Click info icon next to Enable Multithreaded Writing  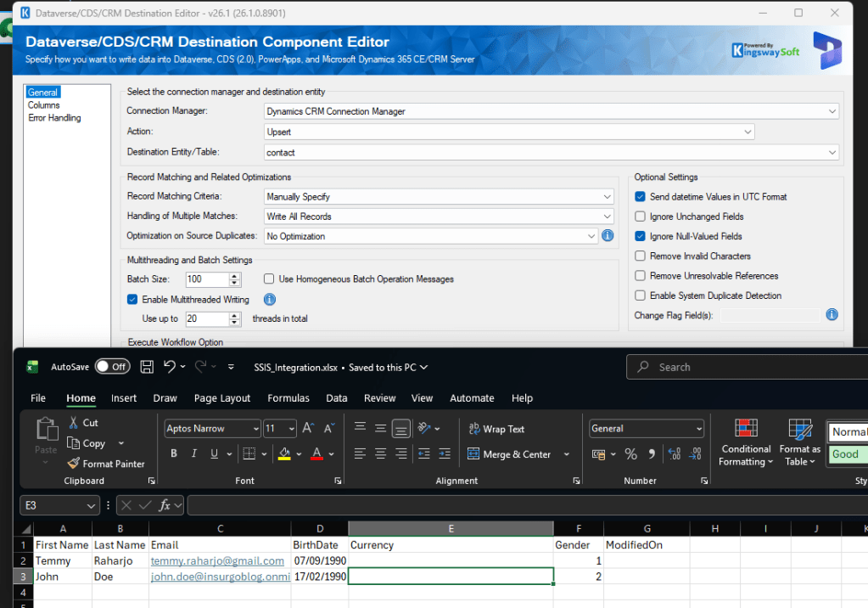tap(270, 299)
